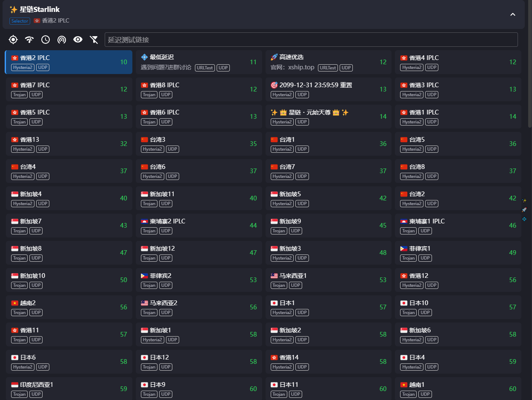Choose the 印度尼西亚1 node
532x400 pixels.
69,388
